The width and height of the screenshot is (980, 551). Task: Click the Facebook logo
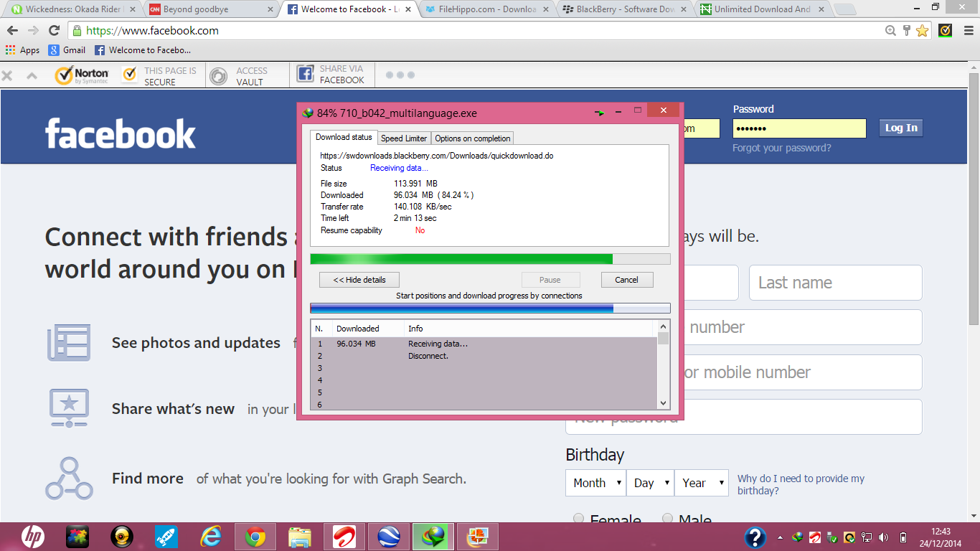[121, 133]
